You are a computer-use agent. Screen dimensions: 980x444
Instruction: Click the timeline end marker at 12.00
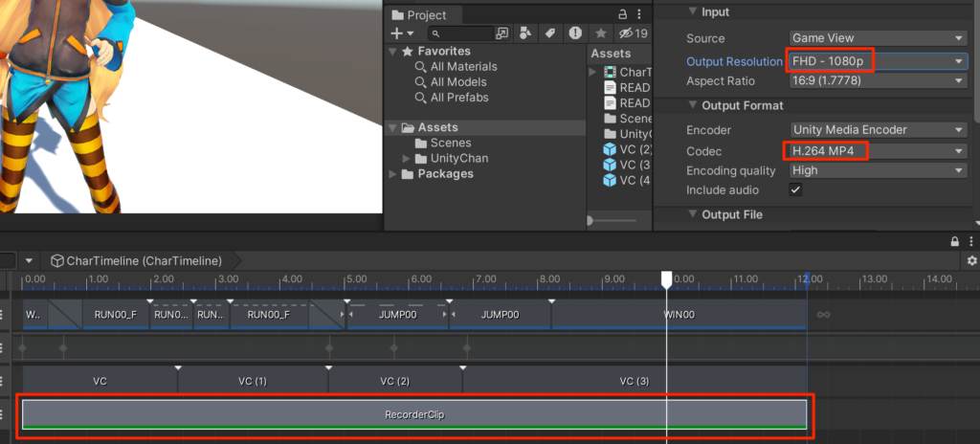click(807, 279)
